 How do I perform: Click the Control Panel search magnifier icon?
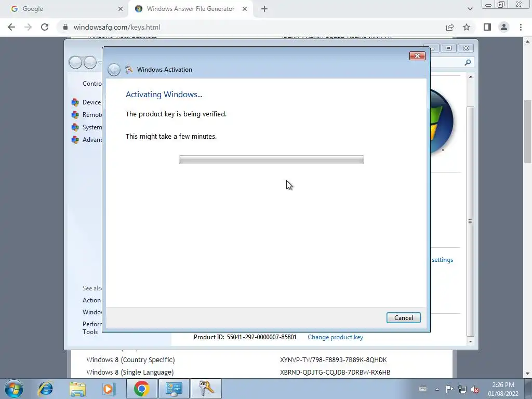click(468, 62)
